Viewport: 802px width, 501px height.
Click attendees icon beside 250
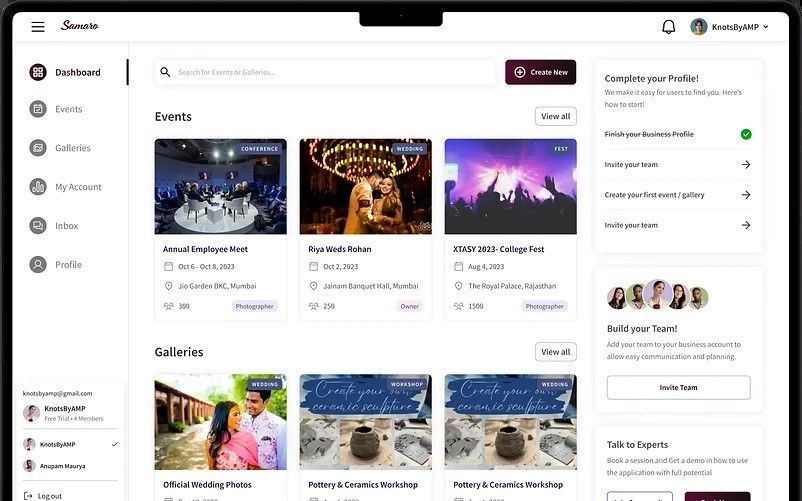[x=314, y=306]
